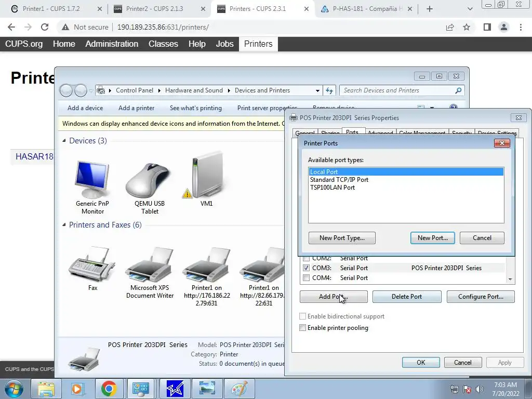
Task: Close the Printer1 - CUPS 1.7.2 tab
Action: coord(99,9)
